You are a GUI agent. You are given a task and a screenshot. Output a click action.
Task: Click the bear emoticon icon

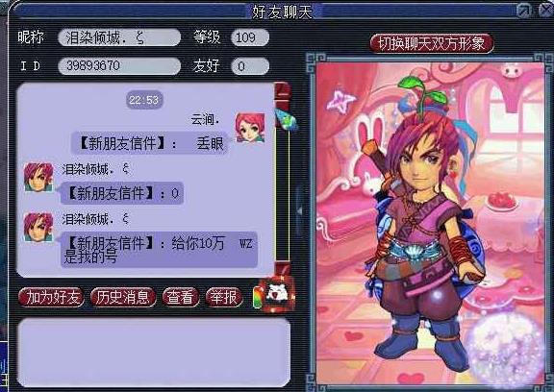click(x=277, y=295)
